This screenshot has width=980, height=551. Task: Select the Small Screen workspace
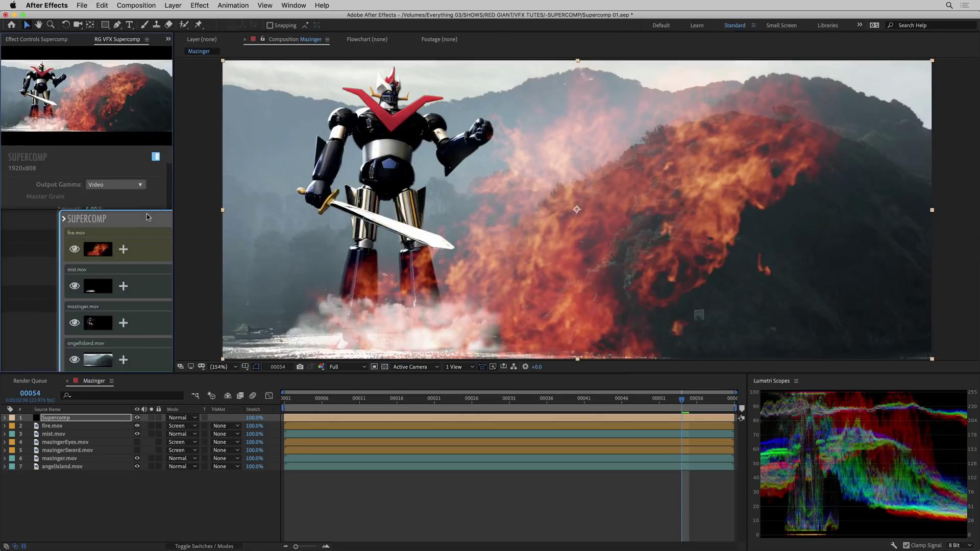click(781, 25)
